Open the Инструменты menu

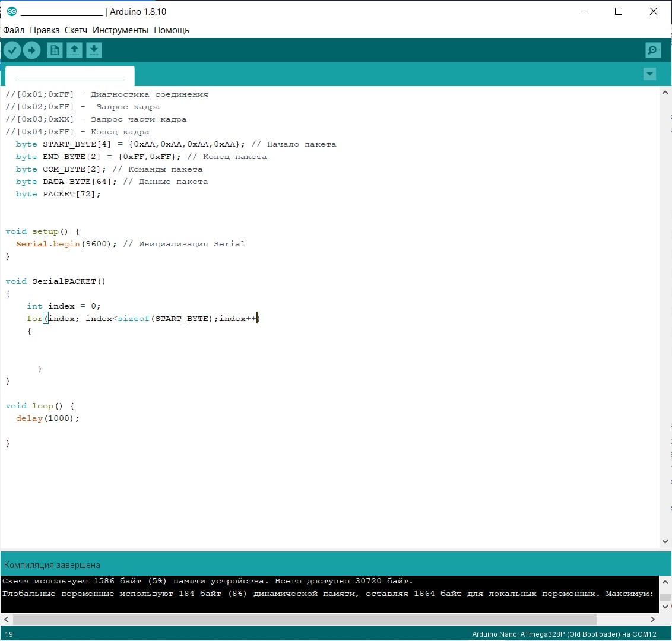tap(121, 30)
